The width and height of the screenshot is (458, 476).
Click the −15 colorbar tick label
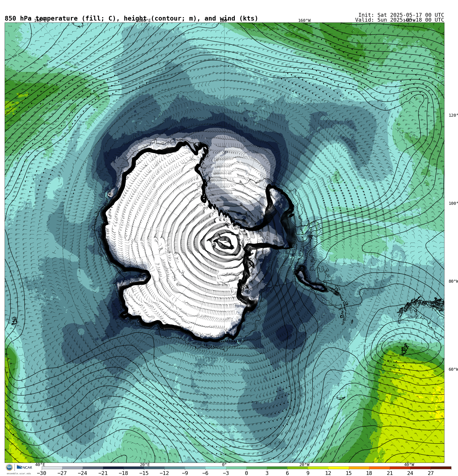coord(144,473)
